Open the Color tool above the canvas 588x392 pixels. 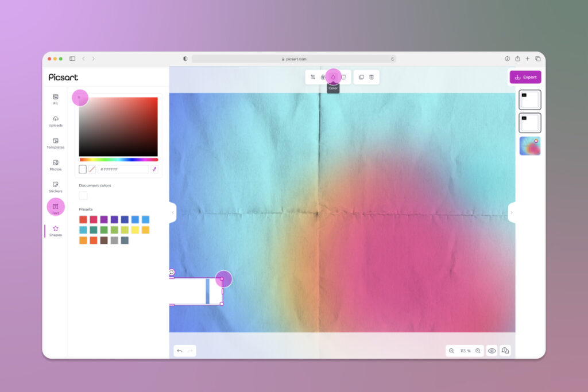coord(333,76)
